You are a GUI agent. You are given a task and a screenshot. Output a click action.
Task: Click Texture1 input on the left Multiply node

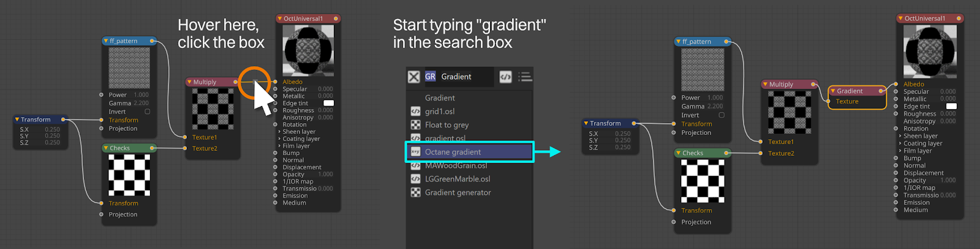coord(204,137)
